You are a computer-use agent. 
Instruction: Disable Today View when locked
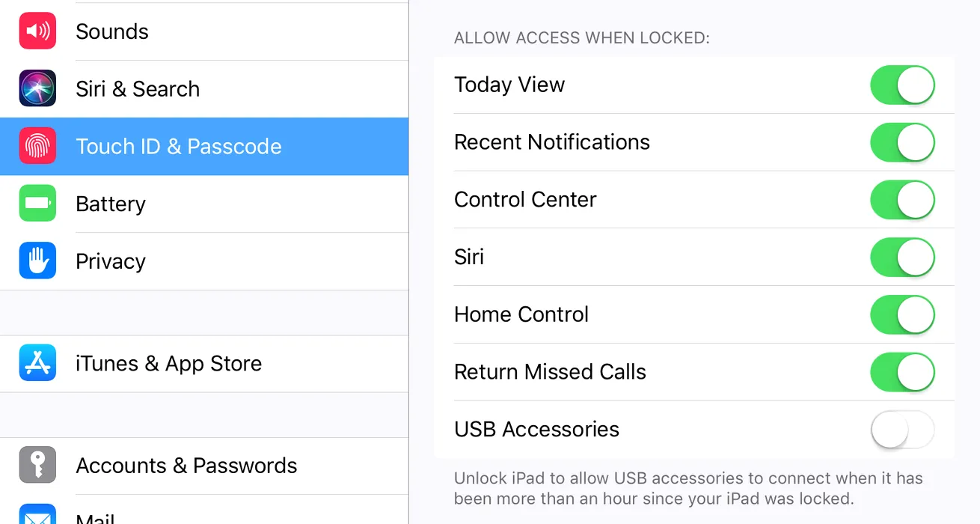tap(902, 85)
